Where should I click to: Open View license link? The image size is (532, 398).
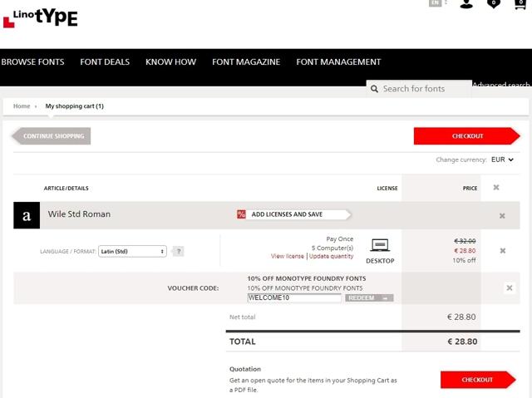pyautogui.click(x=288, y=256)
